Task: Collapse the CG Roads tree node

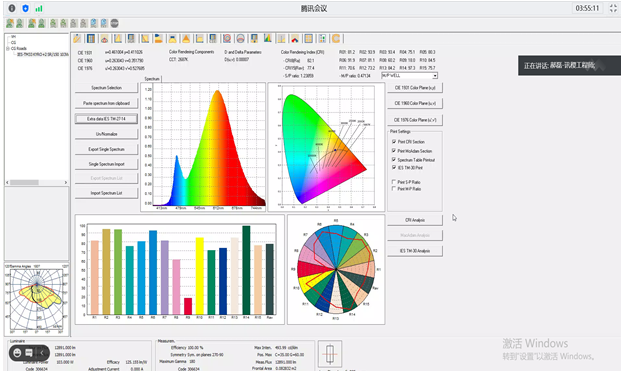Action: pos(8,48)
